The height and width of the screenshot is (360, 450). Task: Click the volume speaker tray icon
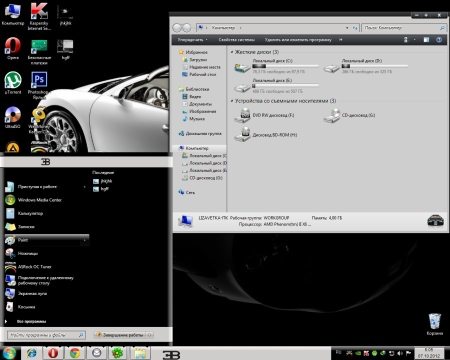point(400,353)
